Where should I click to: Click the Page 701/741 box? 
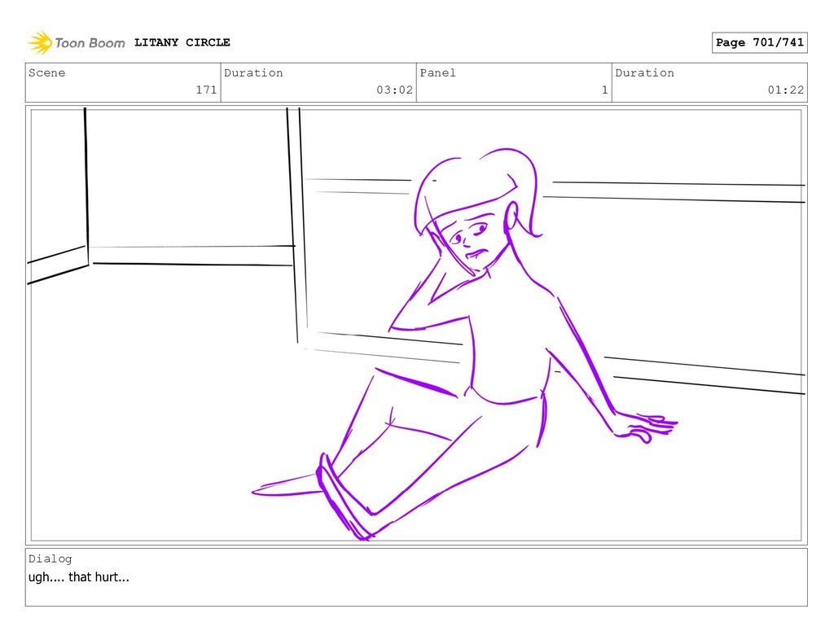tap(760, 42)
